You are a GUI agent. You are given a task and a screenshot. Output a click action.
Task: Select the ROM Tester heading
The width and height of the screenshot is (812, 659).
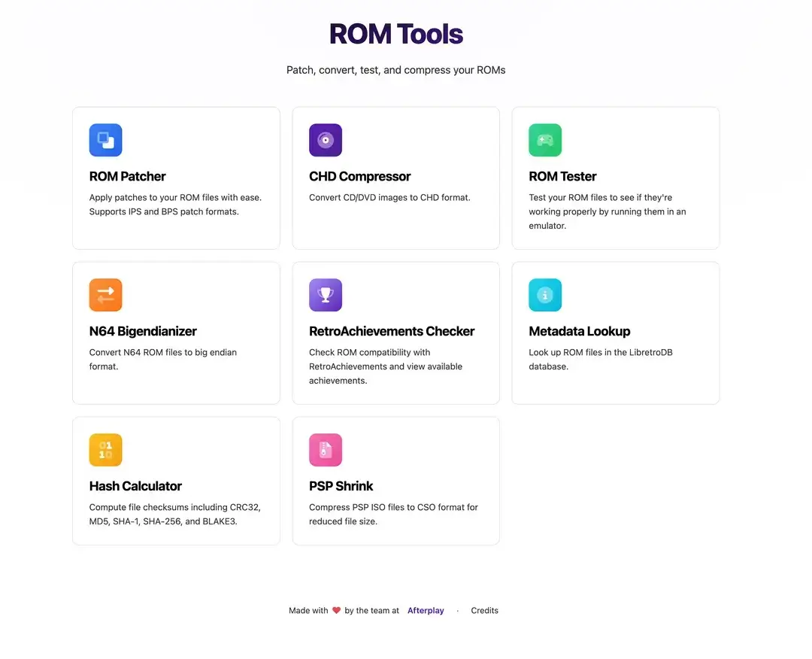pyautogui.click(x=562, y=177)
